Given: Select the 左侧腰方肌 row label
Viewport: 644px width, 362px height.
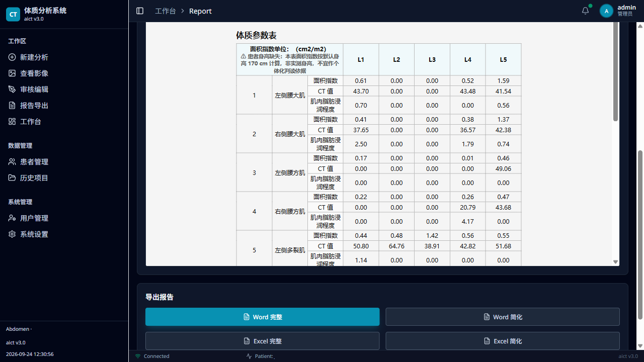Looking at the screenshot, I should click(x=290, y=173).
